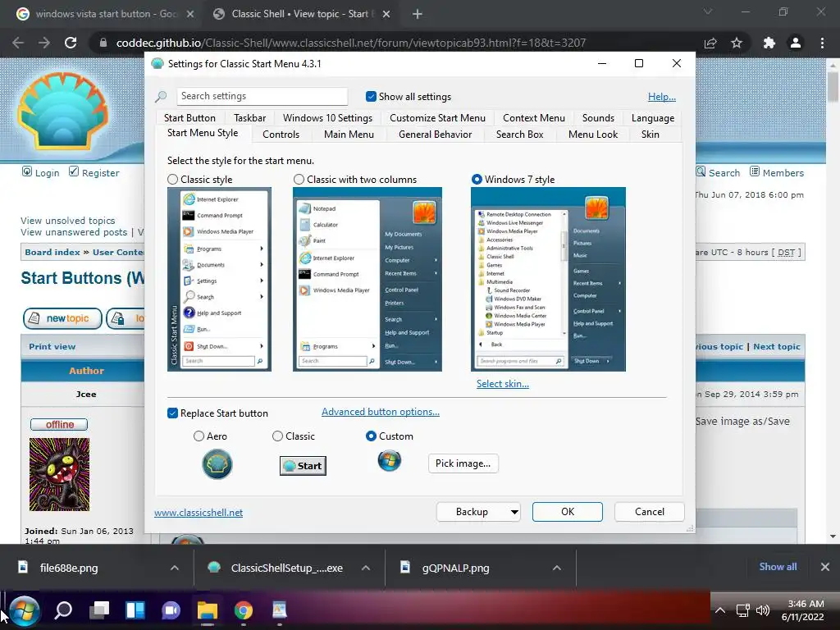This screenshot has width=840, height=630.
Task: Open the Chrome extensions puzzle icon
Action: pos(769,43)
